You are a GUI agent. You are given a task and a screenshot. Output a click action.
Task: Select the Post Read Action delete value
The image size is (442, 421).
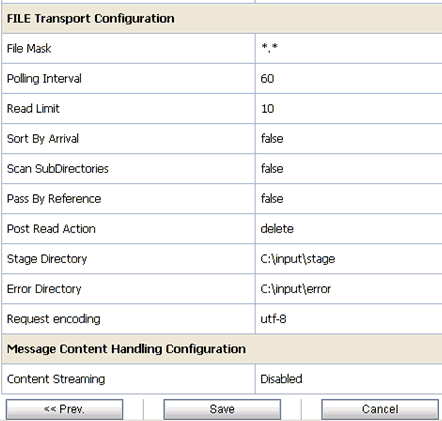(277, 229)
